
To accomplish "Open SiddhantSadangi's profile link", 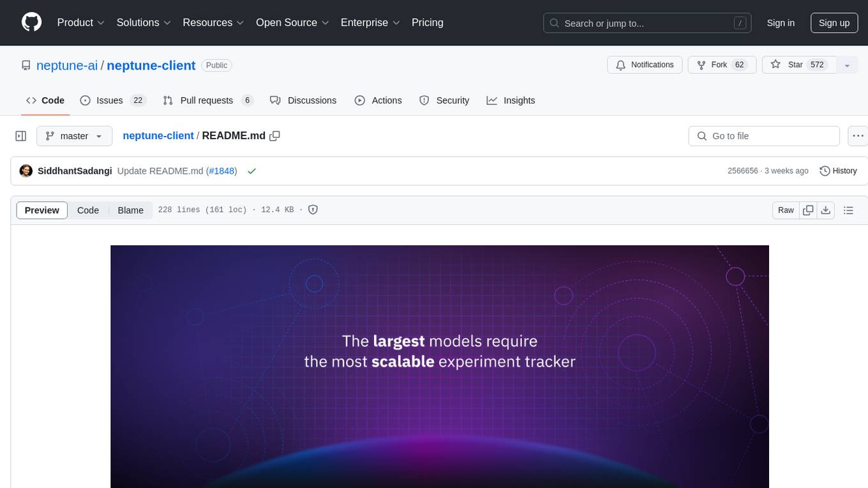I will tap(75, 171).
